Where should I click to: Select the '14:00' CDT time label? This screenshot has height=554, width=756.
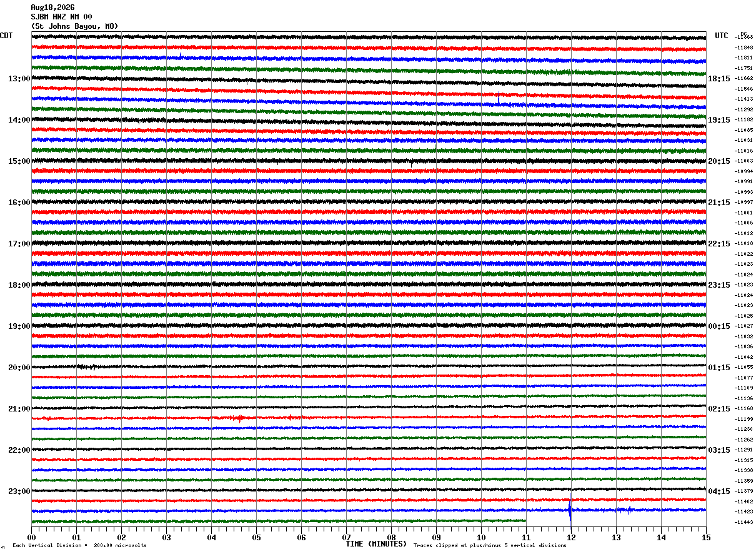(19, 120)
